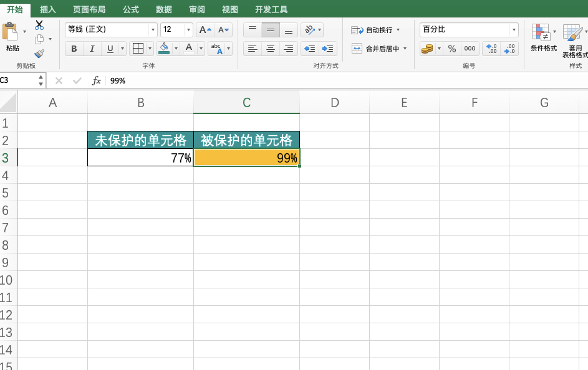Toggle Italic formatting
This screenshot has width=588, height=370.
pos(92,49)
